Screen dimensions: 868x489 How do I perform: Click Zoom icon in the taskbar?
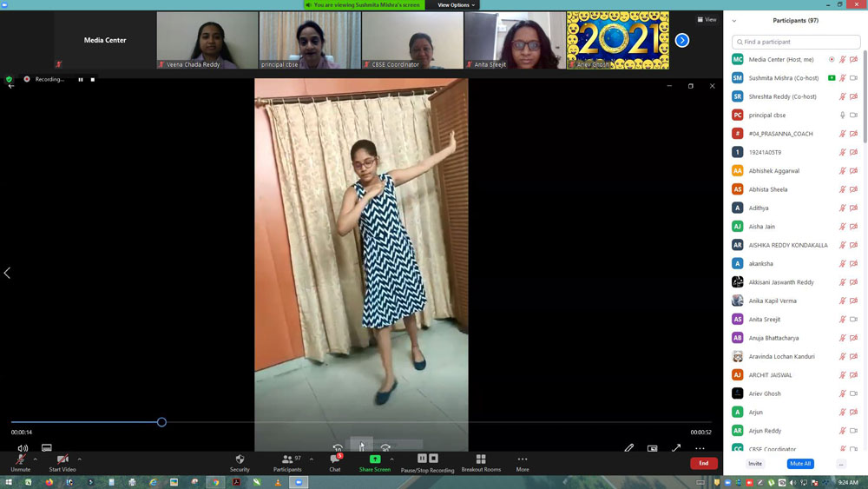tap(299, 482)
